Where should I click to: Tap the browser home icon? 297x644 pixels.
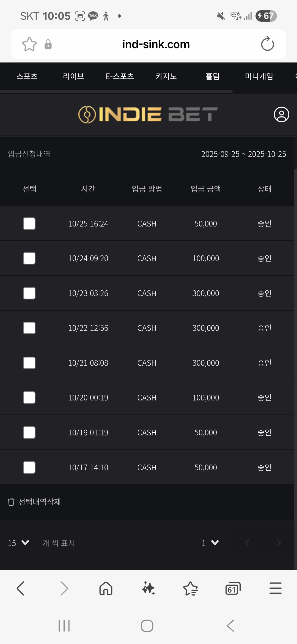(x=106, y=588)
